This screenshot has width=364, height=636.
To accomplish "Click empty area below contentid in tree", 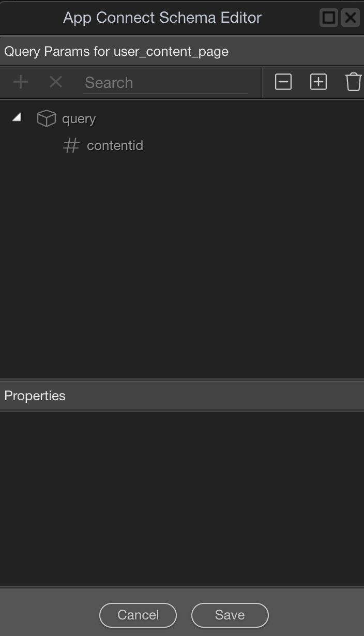I will 182,264.
